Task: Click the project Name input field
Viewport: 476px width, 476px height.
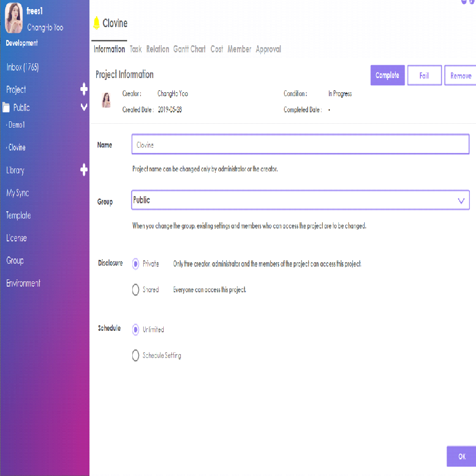Action: click(300, 145)
